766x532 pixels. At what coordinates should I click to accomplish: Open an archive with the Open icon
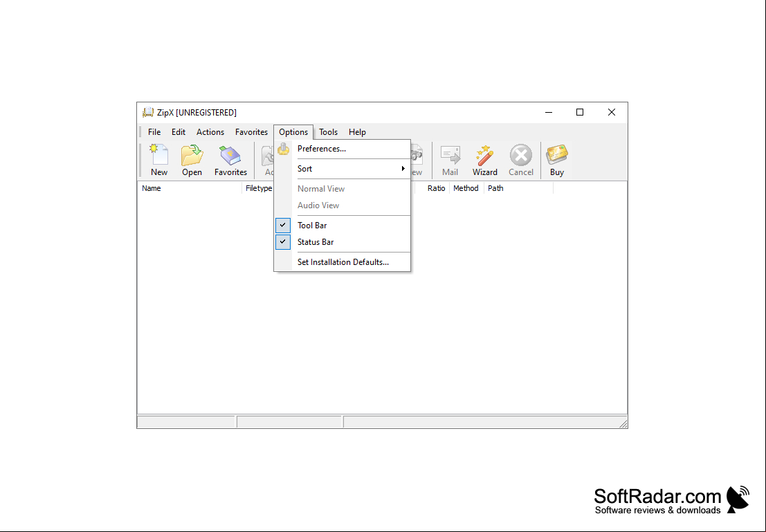tap(192, 160)
